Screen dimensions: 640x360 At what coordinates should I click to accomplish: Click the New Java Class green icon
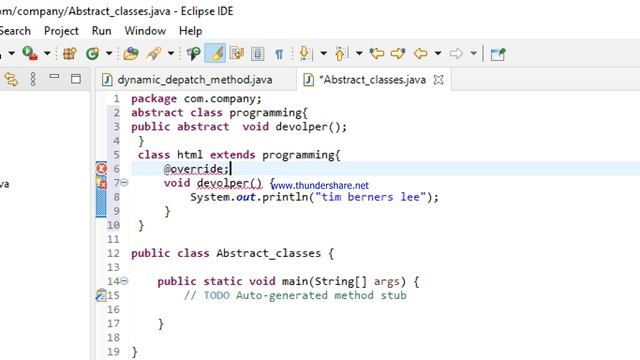tap(93, 53)
